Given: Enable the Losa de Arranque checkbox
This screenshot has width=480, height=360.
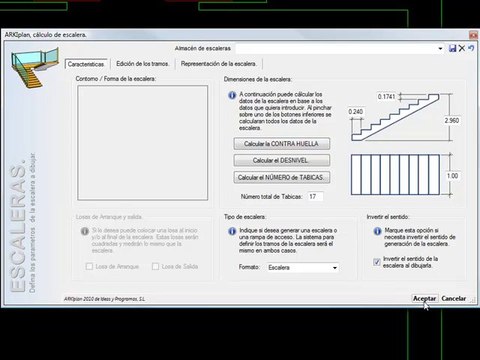Looking at the screenshot, I should coord(89,266).
